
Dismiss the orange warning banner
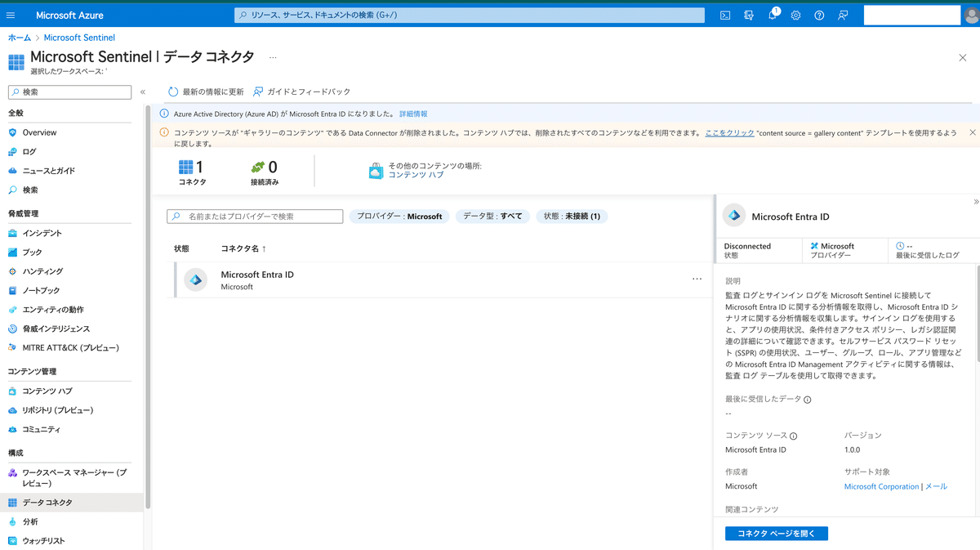(973, 132)
